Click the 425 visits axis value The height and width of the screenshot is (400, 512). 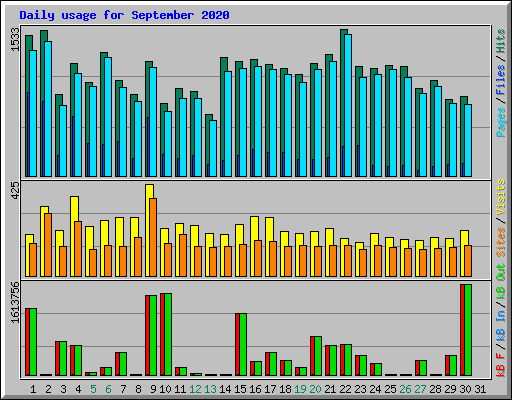tap(15, 191)
